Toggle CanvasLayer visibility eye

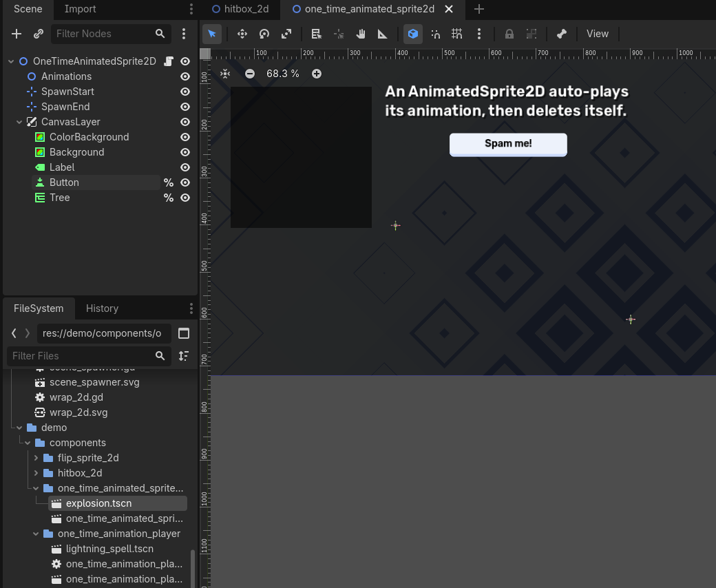coord(185,122)
